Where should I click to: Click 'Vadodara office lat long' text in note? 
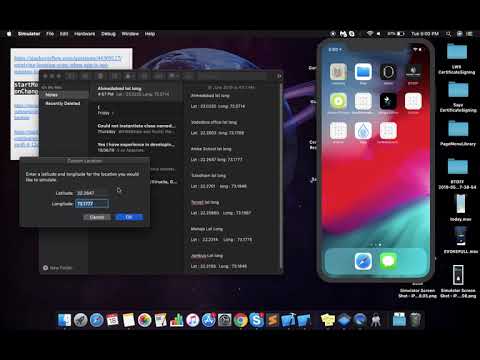214,122
